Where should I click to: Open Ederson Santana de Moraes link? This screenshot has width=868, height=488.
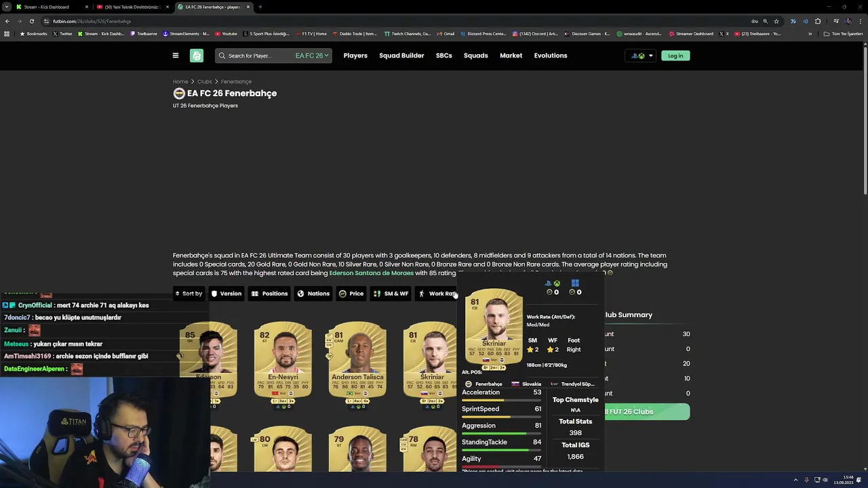(x=371, y=273)
